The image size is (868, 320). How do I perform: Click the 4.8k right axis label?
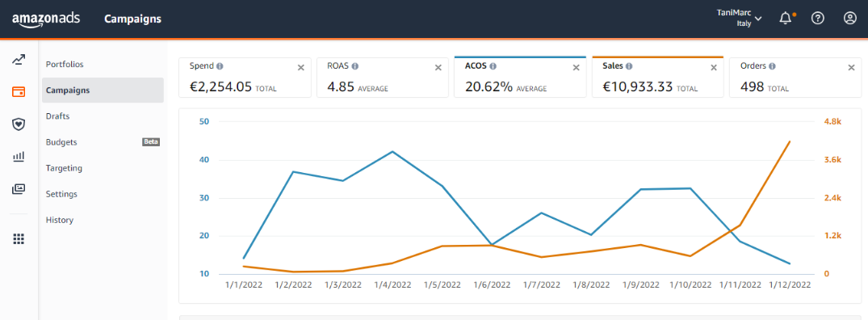[x=832, y=122]
